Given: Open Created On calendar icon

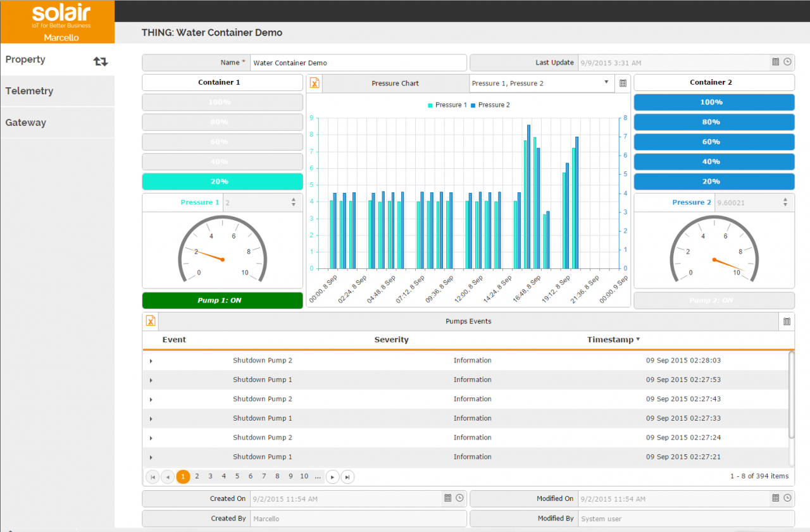Looking at the screenshot, I should click(x=447, y=498).
